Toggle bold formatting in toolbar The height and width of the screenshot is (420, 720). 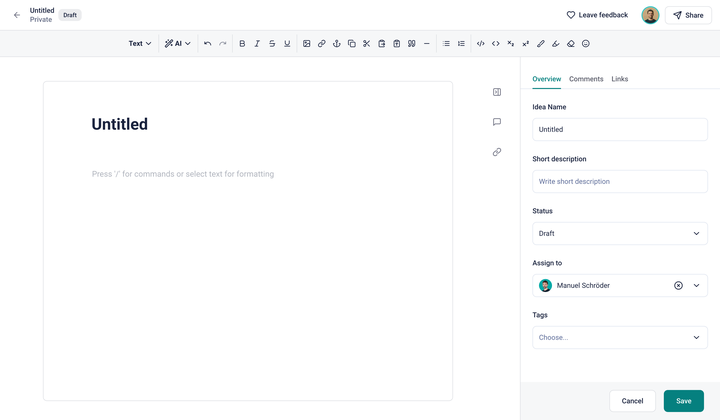tap(242, 44)
